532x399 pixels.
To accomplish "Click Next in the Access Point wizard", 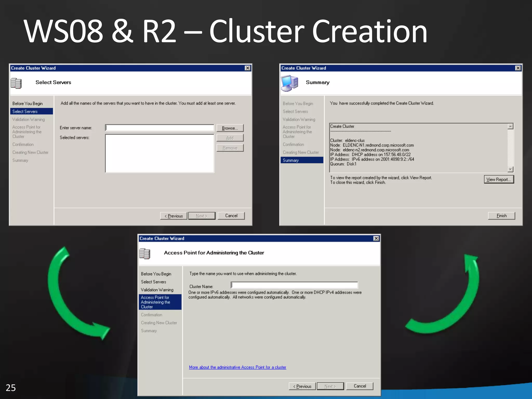I will point(330,386).
